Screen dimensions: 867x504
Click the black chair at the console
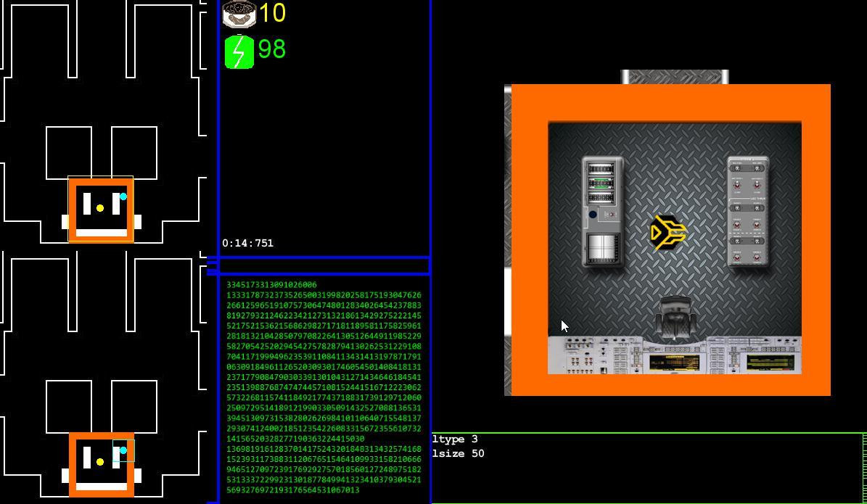pos(675,318)
